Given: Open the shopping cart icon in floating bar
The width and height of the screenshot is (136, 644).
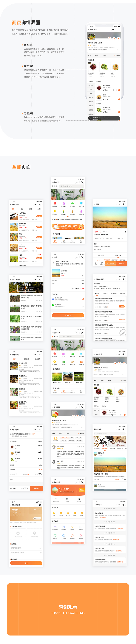Looking at the screenshot, I should 90,118.
